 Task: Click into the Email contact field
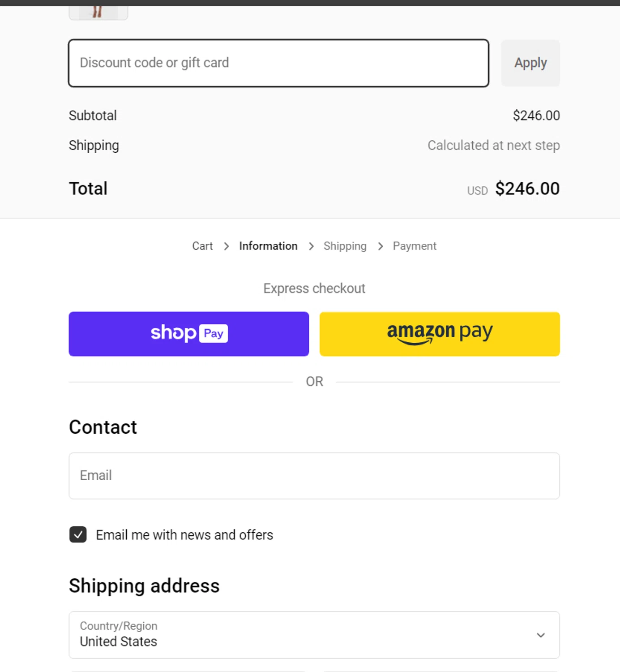tap(313, 476)
